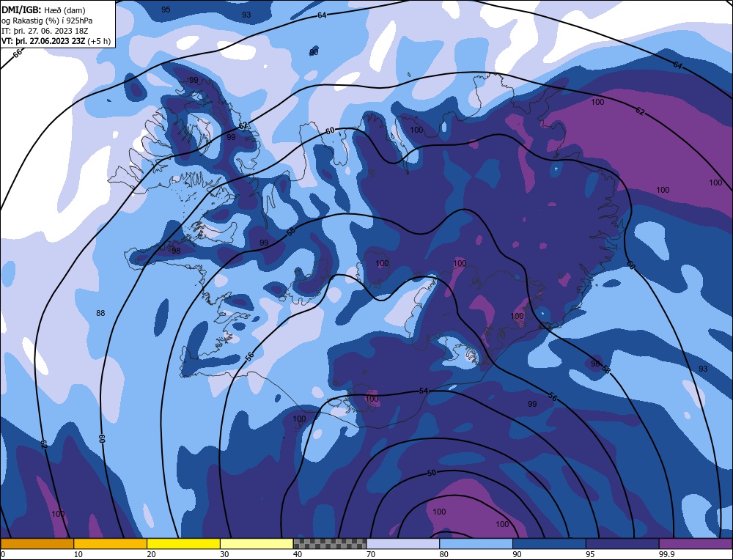Click the '99.9' legend tick label

click(666, 554)
